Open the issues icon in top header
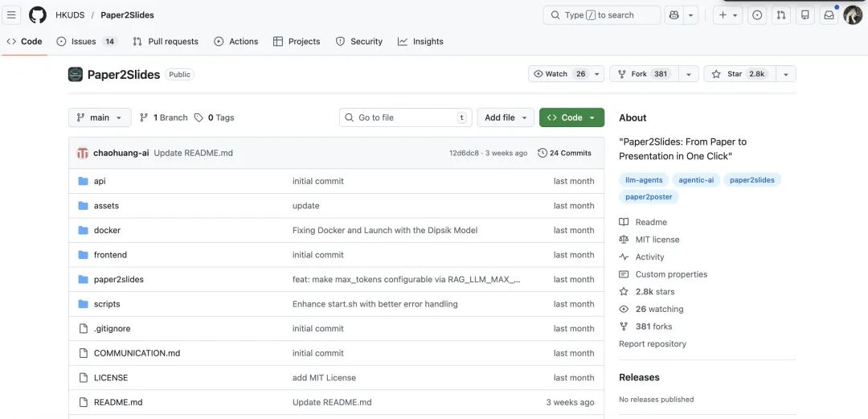 point(757,15)
